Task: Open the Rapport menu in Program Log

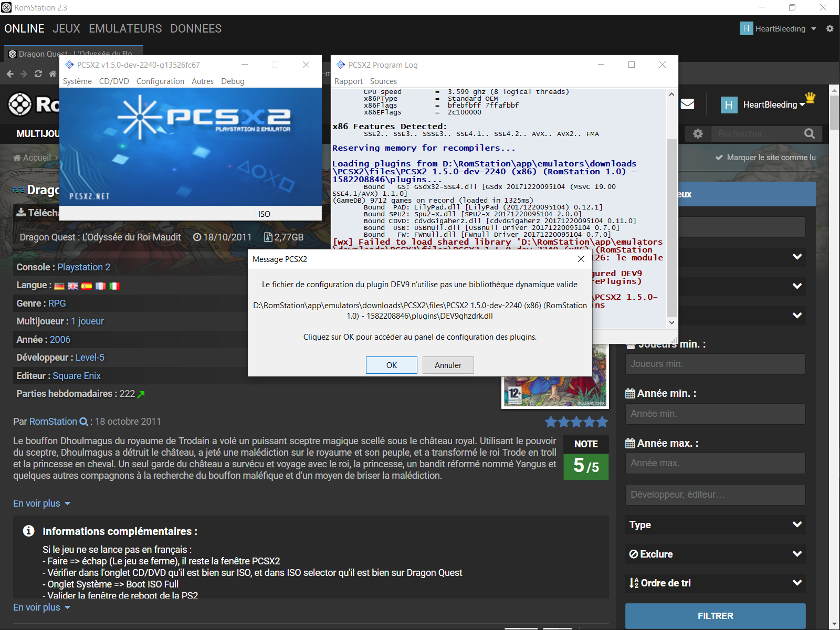Action: pos(349,81)
